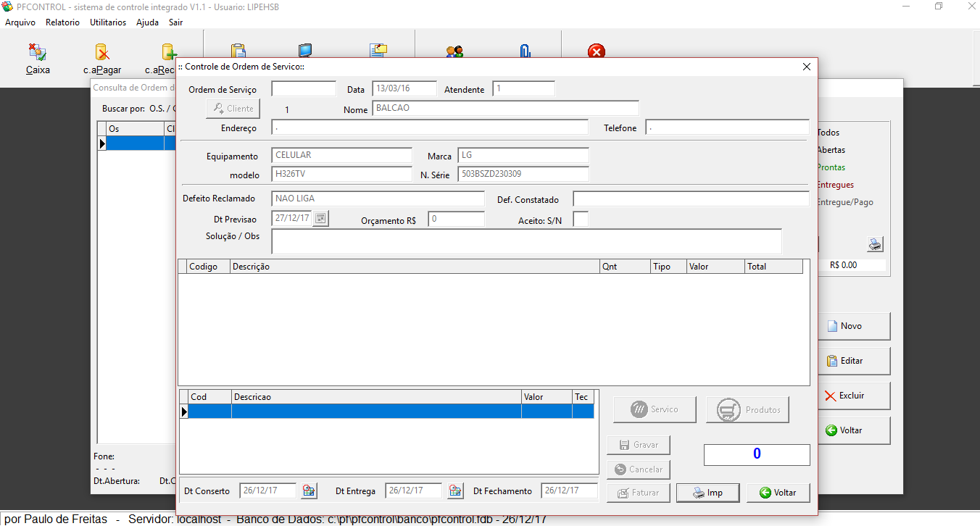Select the Abertas filter option
Image resolution: width=980 pixels, height=526 pixels.
(x=831, y=150)
